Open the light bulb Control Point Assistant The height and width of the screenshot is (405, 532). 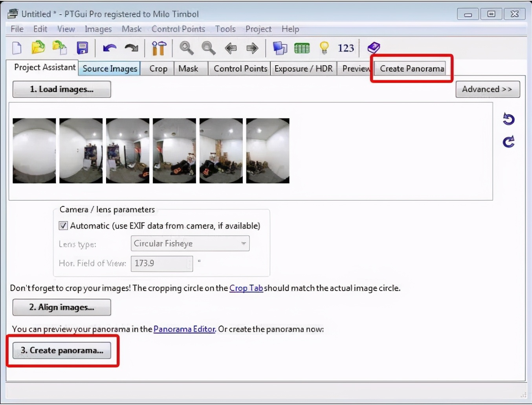coord(324,48)
